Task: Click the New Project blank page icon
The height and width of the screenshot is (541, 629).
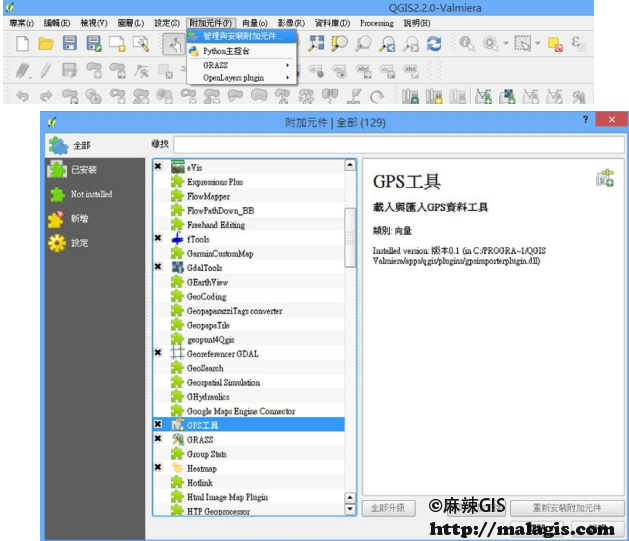Action: (x=22, y=43)
